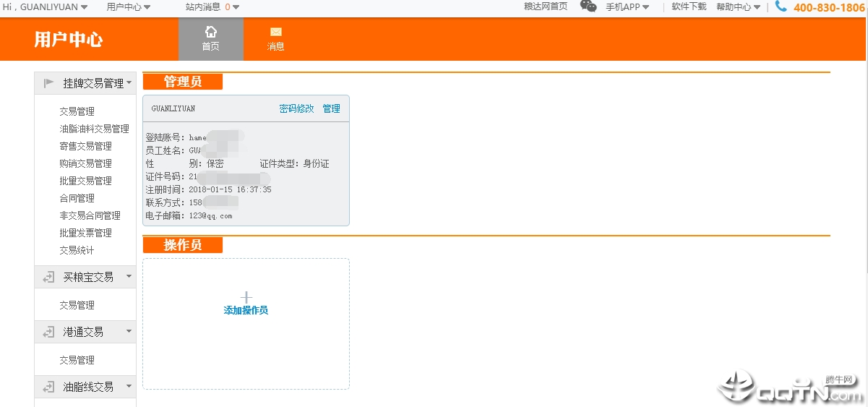The height and width of the screenshot is (407, 868).
Task: Click the flag icon beside 挂牌交易管理
Action: (x=48, y=83)
